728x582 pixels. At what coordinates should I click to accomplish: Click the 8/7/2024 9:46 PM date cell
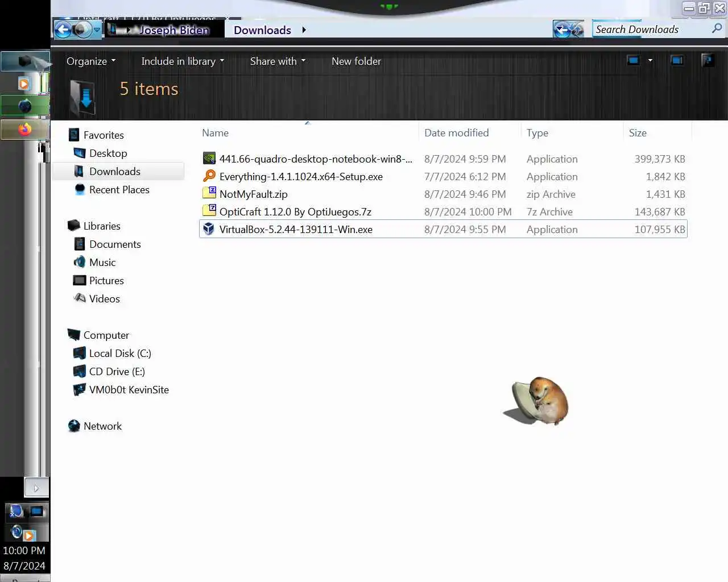tap(465, 194)
